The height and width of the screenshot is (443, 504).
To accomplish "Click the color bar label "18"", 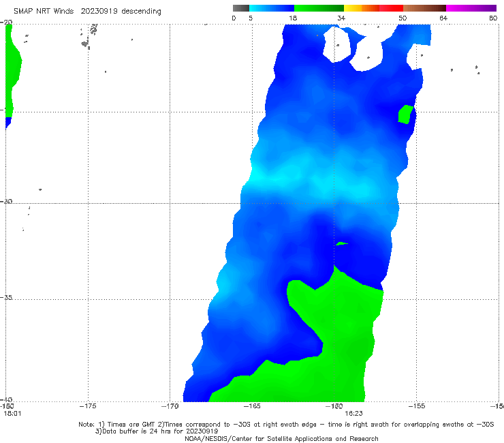I will pyautogui.click(x=293, y=18).
